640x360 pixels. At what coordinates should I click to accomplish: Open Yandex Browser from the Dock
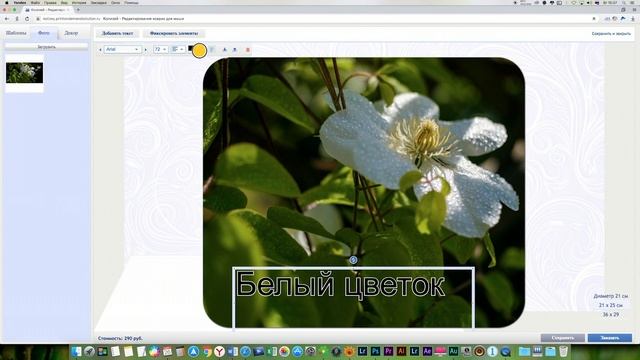(x=220, y=351)
